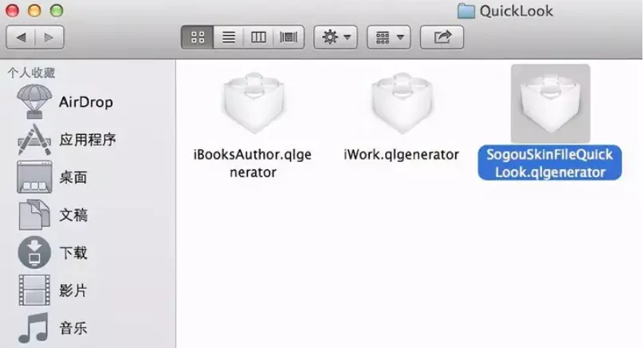This screenshot has height=348, width=644.
Task: Open 影片 label in sidebar
Action: 73,291
